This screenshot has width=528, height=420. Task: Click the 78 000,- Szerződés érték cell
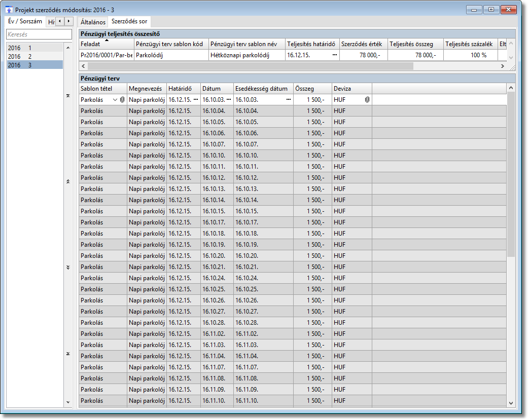[364, 55]
